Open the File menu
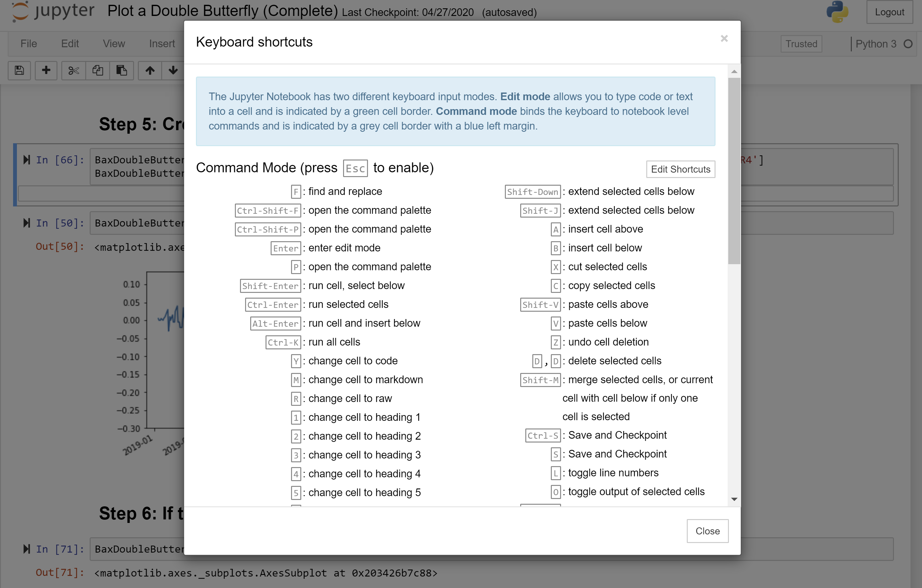Image resolution: width=922 pixels, height=588 pixels. pyautogui.click(x=27, y=43)
